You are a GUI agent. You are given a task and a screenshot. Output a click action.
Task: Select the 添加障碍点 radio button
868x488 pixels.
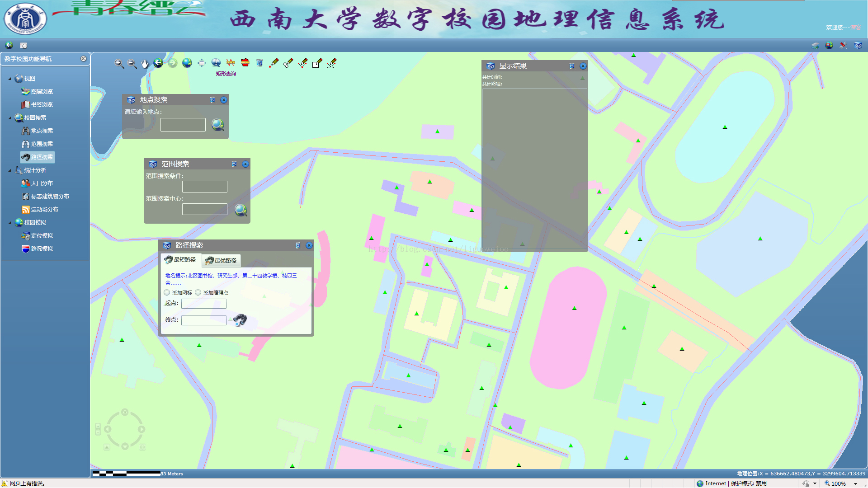click(x=198, y=293)
